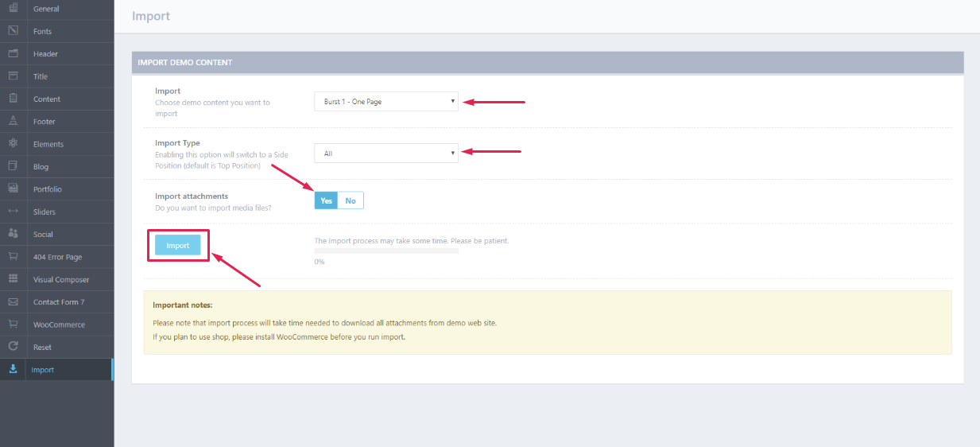Click the Import Demo Content panel header

point(547,62)
